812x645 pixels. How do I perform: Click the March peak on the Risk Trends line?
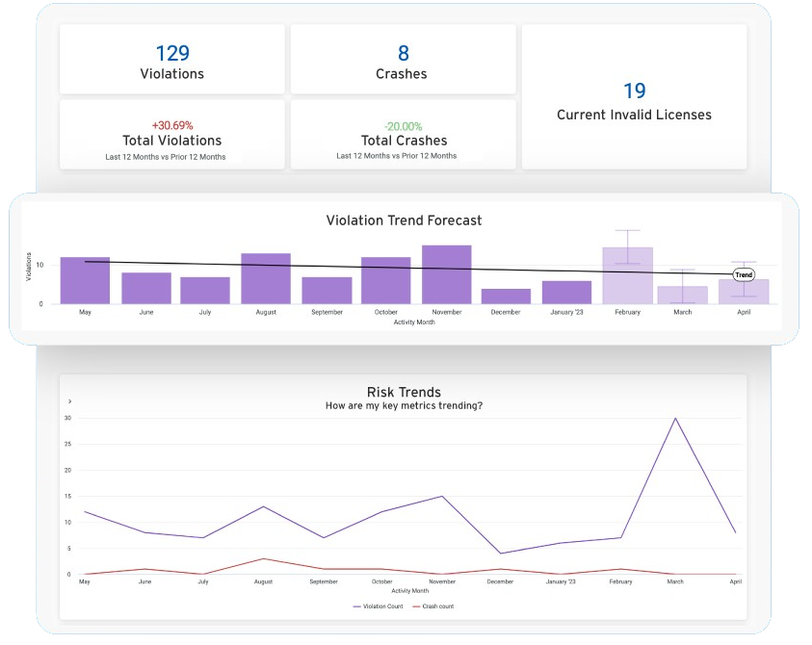point(674,419)
